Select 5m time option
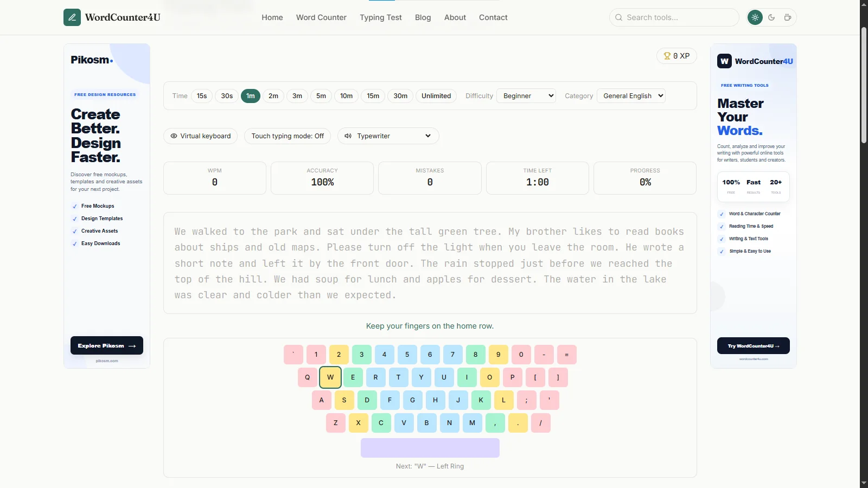The height and width of the screenshot is (488, 868). tap(321, 96)
